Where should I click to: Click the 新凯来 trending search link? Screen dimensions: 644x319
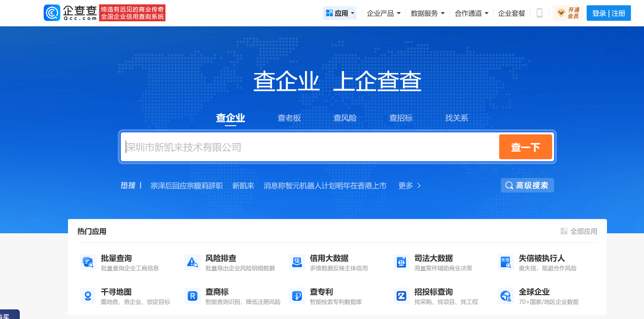[243, 185]
